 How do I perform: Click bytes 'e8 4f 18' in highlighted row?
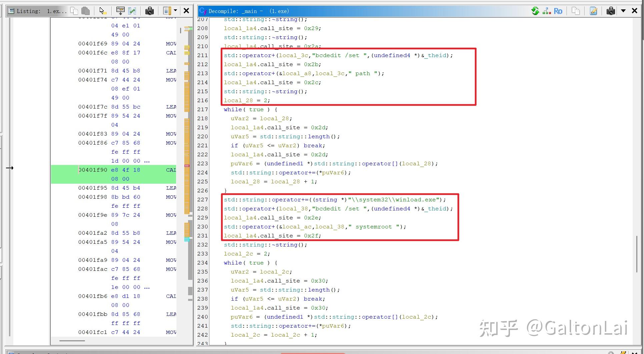pyautogui.click(x=126, y=170)
